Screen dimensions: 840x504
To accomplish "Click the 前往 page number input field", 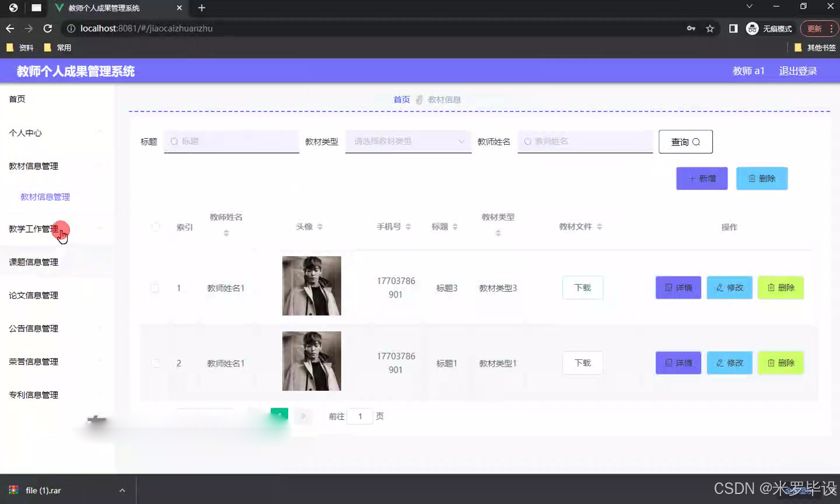I will coord(360,416).
